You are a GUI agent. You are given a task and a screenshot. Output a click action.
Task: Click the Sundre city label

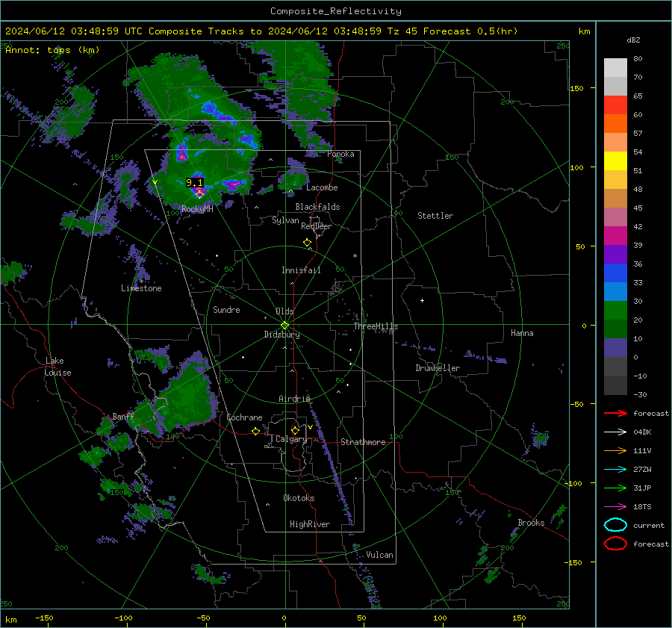click(226, 309)
